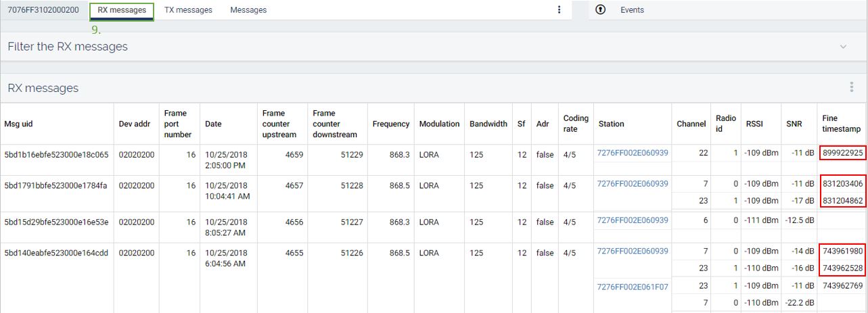
Task: Click the Station column header
Action: point(611,124)
